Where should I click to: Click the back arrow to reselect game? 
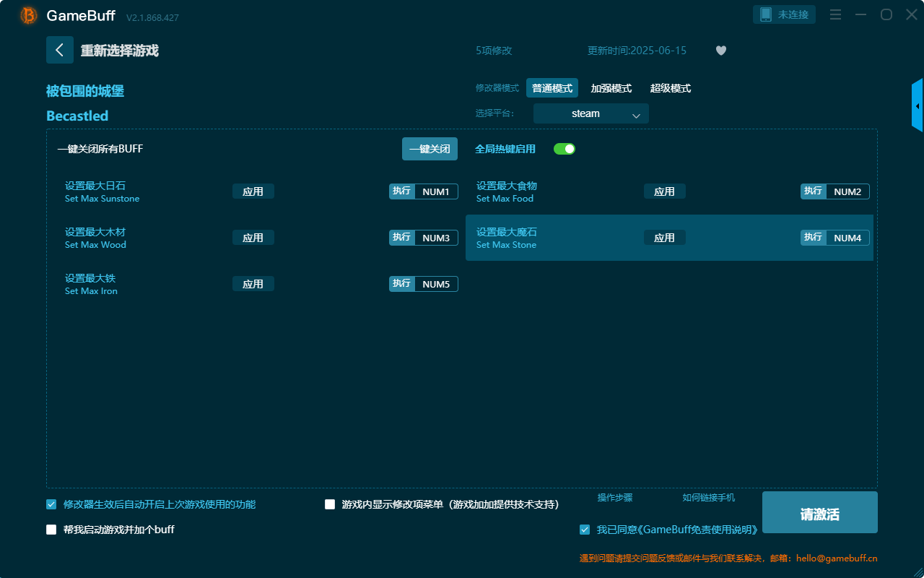tap(60, 50)
